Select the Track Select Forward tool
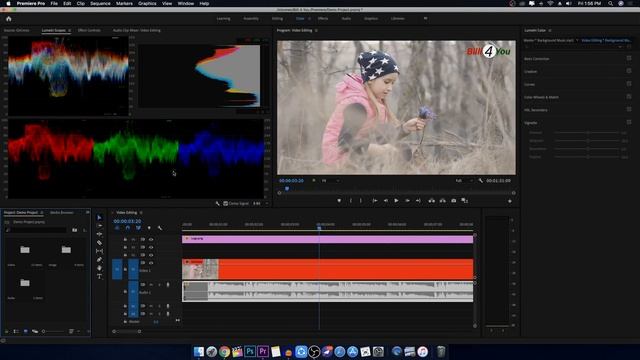640x360 pixels. (x=99, y=226)
